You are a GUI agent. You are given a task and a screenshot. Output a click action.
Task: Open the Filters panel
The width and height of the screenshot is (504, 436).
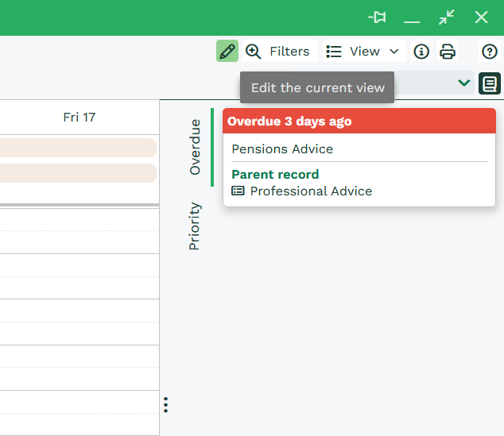(x=278, y=52)
